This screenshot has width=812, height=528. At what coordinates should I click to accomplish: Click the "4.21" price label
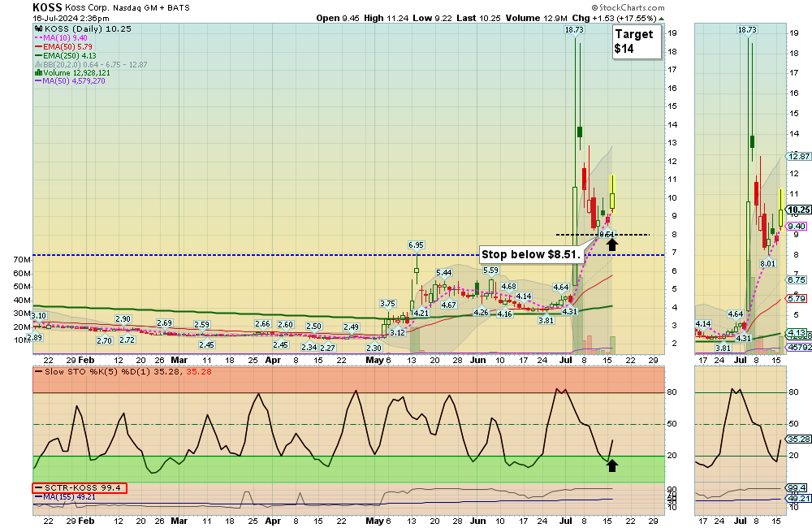[421, 313]
